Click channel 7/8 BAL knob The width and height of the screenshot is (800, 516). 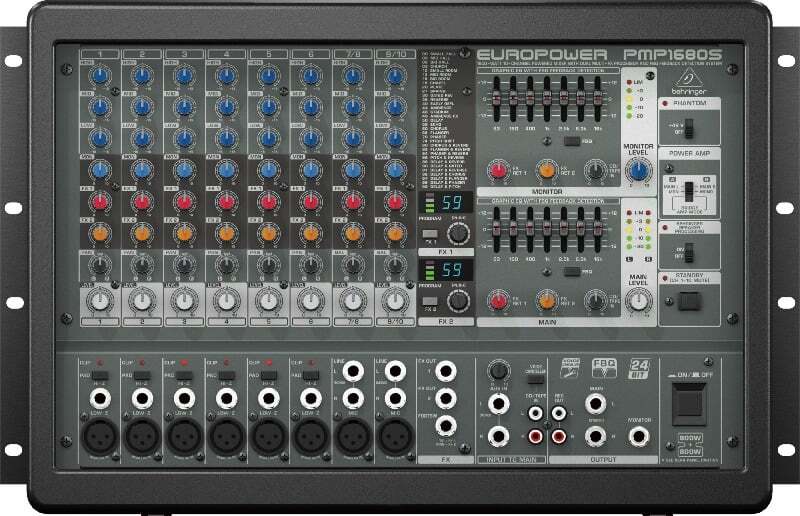351,265
